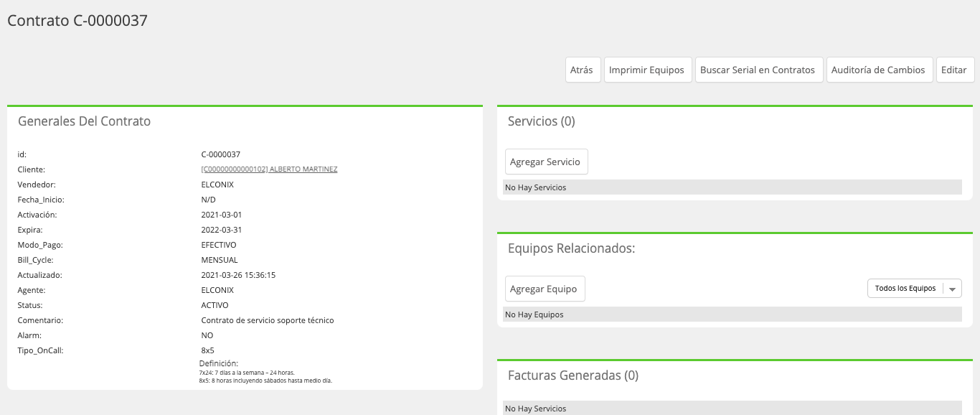Click the Imprimir Equipos button
980x415 pixels.
[x=646, y=70]
